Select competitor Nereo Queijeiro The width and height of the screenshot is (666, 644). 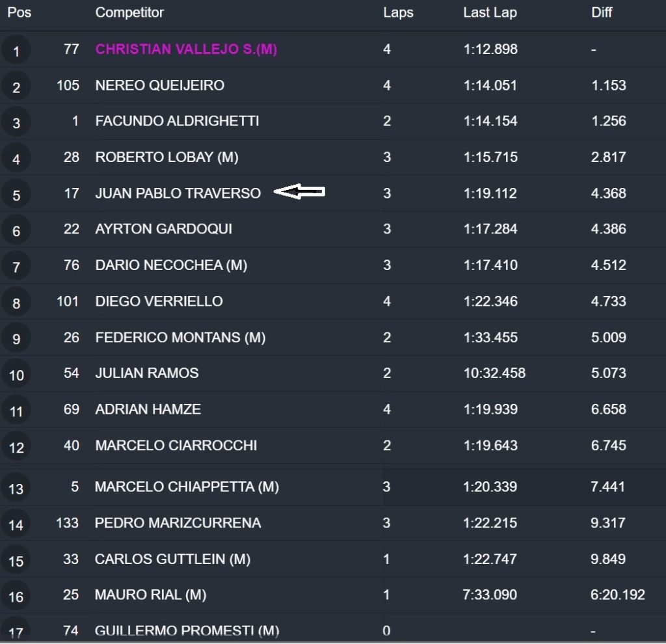(x=159, y=85)
